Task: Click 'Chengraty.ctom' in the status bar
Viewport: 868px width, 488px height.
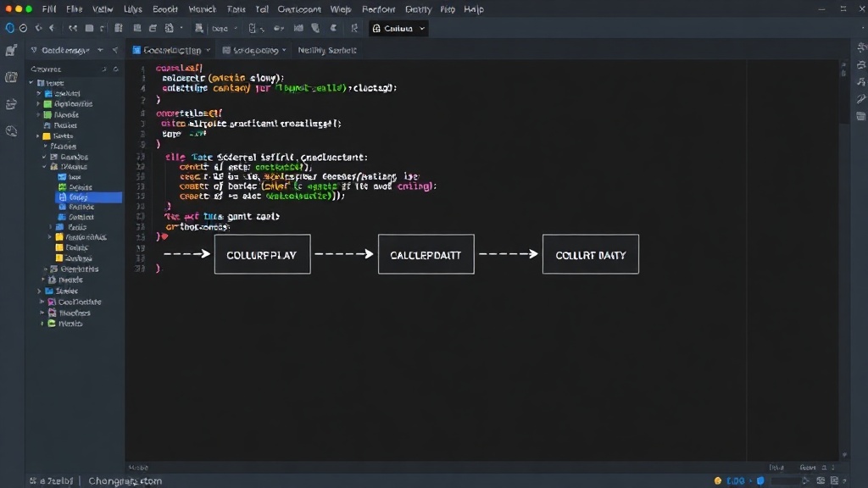Action: pos(125,481)
